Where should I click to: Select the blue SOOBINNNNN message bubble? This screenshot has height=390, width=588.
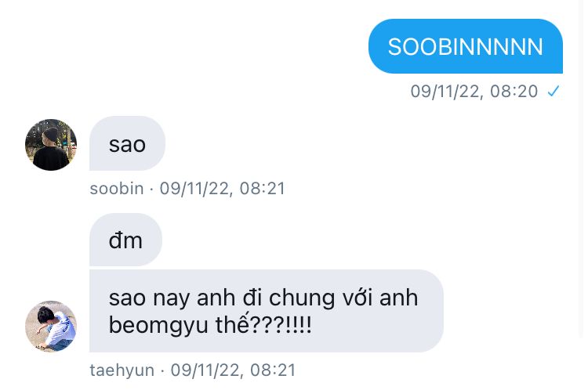466,46
